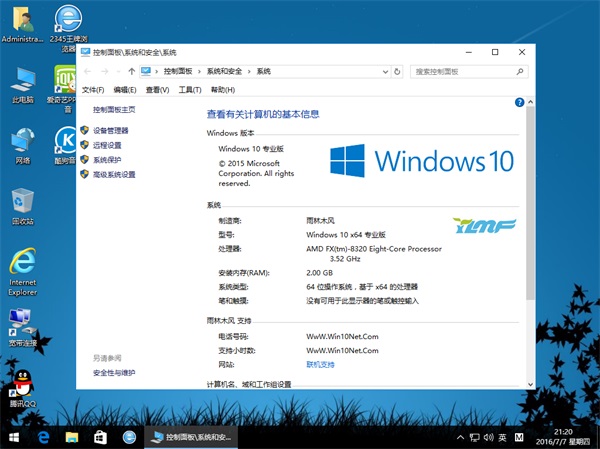Viewport: 600px width, 449px height.
Task: Click the processor text AMD FX(tm)-8320
Action: [374, 253]
